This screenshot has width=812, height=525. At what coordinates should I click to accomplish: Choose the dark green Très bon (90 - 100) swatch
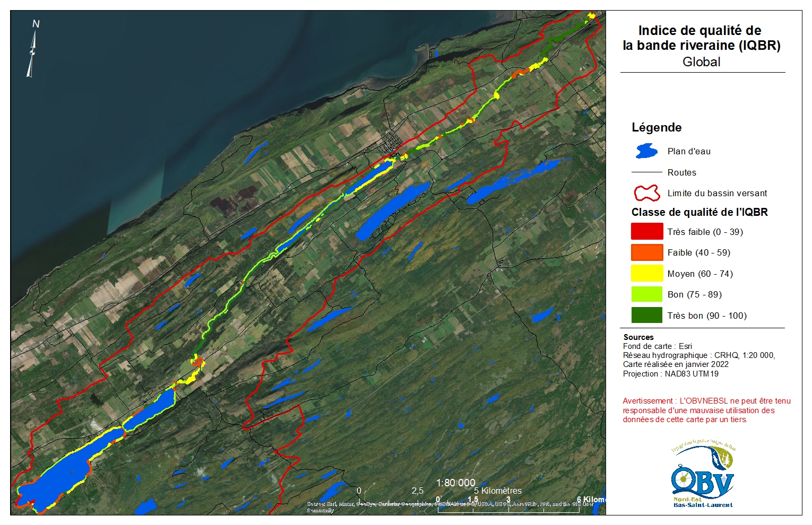pyautogui.click(x=646, y=316)
